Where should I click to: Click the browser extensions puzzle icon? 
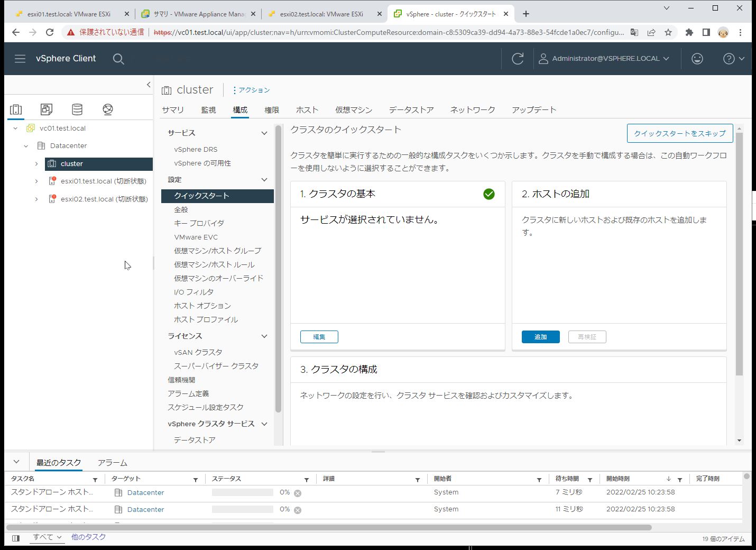tap(689, 32)
